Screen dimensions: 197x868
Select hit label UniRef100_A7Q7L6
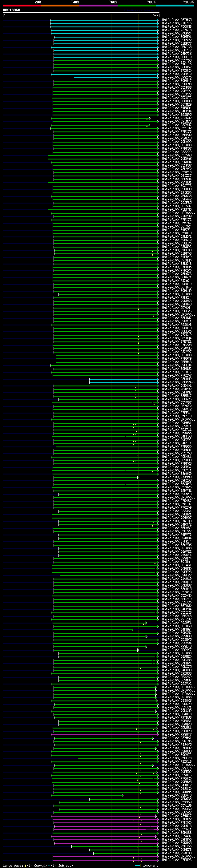coord(177,23)
